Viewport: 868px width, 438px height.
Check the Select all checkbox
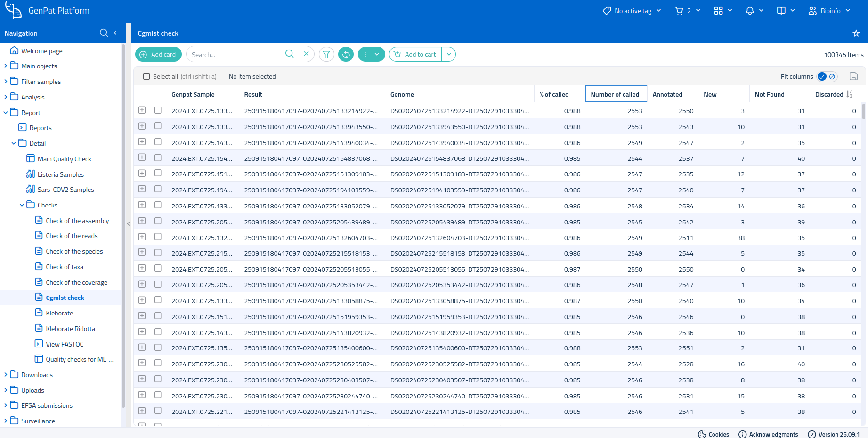point(147,76)
